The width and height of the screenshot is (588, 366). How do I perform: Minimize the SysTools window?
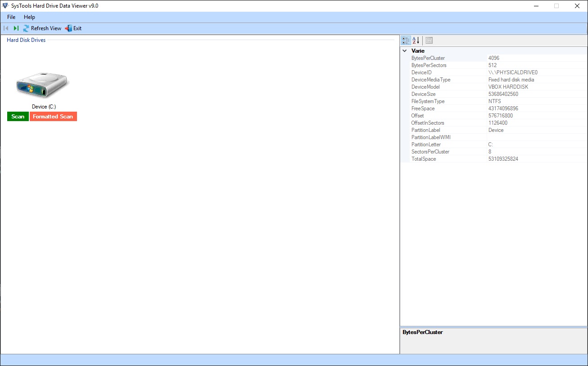click(536, 6)
